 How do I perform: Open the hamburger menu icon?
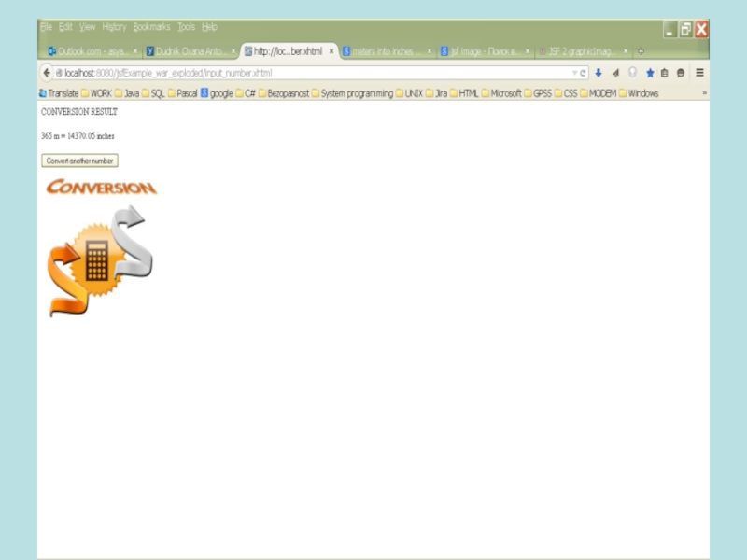coord(699,73)
